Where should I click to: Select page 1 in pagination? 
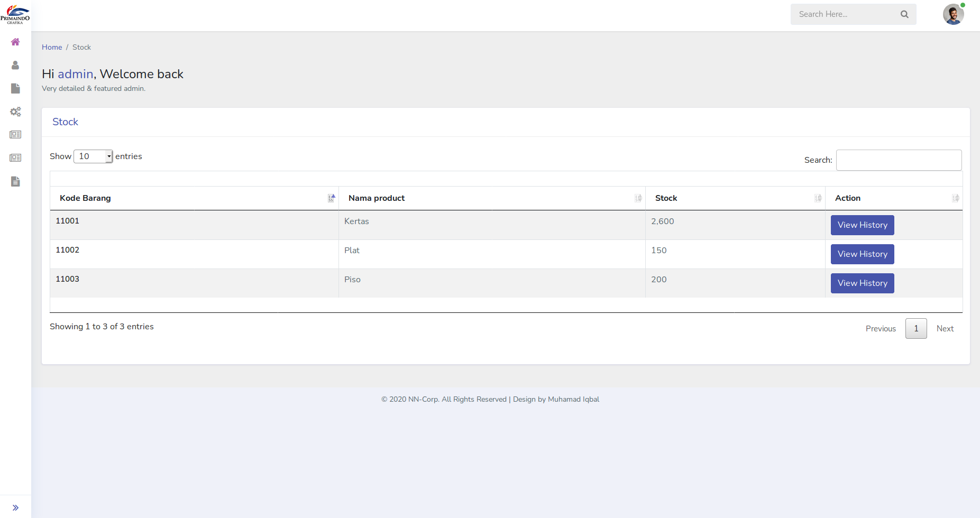tap(916, 329)
